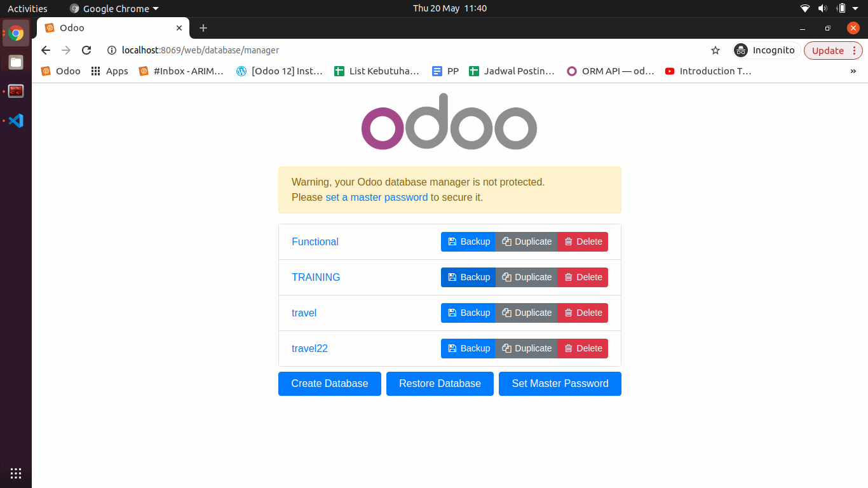Bookmark this page with the star icon

(x=715, y=50)
